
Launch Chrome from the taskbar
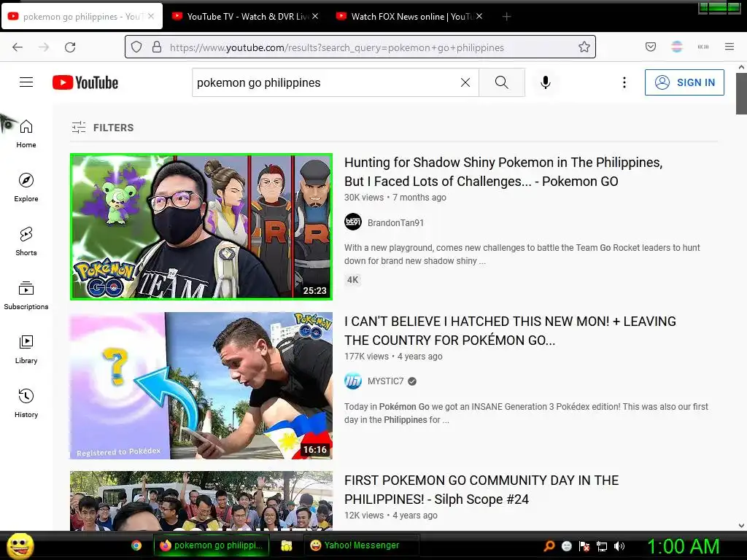(136, 545)
